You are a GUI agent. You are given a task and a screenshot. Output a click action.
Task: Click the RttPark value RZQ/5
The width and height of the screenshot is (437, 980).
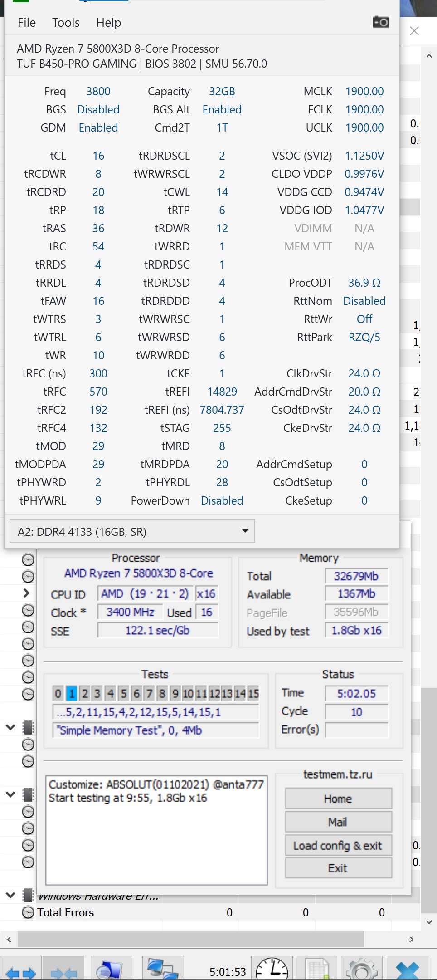(364, 337)
